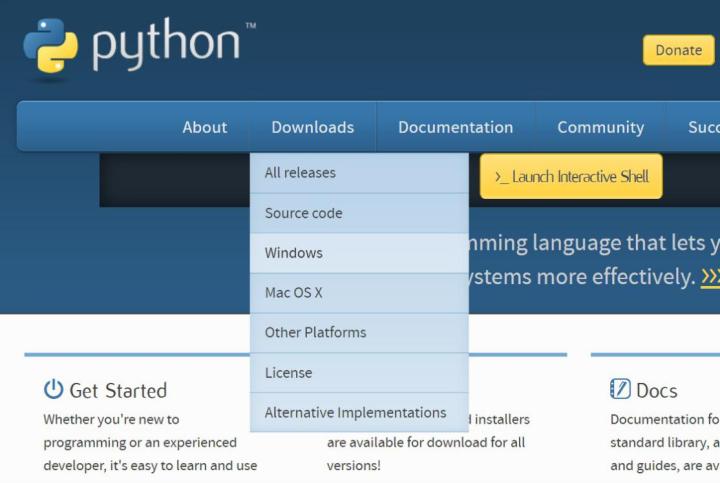720x483 pixels.
Task: Click 'programming or an experienced' text
Action: (x=140, y=443)
